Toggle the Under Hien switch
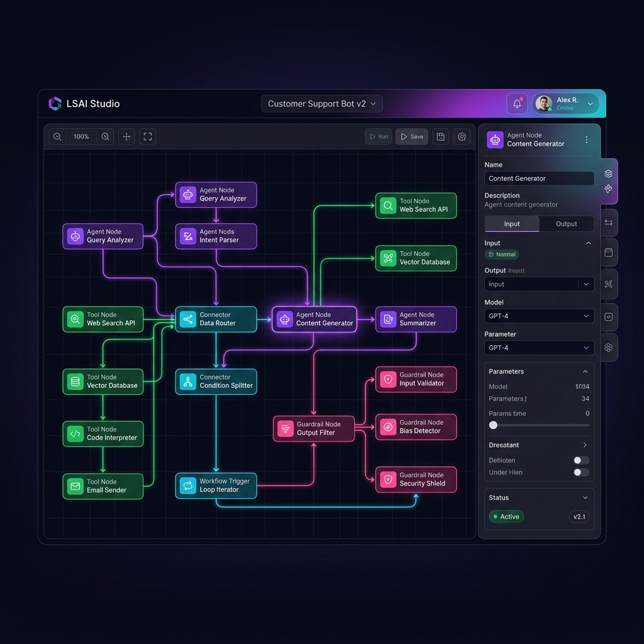 coord(581,472)
